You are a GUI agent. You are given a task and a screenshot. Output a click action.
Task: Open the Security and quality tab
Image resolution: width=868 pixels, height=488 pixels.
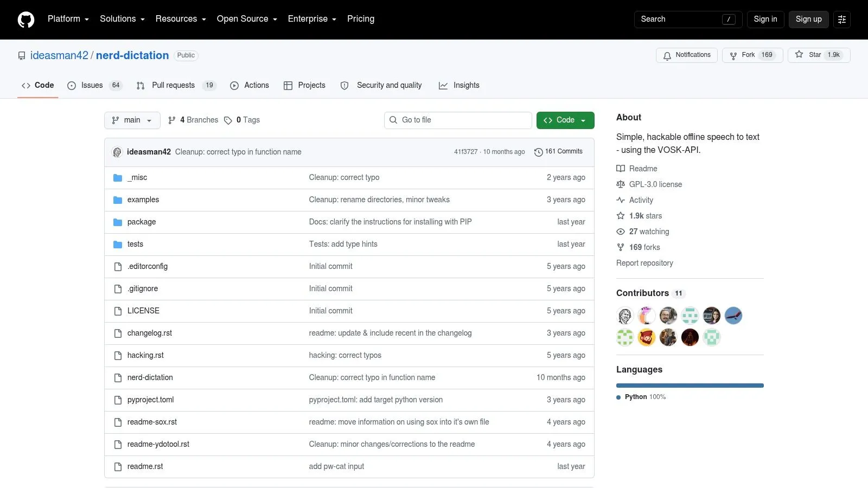[381, 86]
